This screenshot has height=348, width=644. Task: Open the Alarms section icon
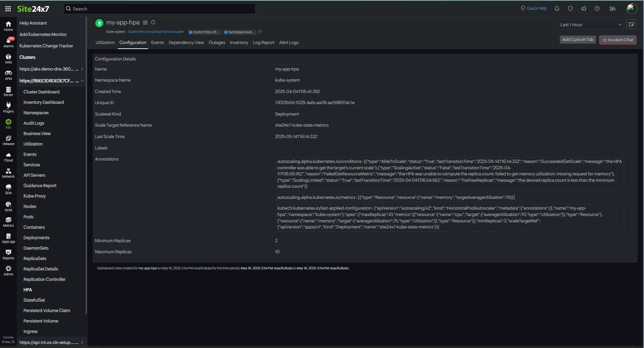[8, 43]
